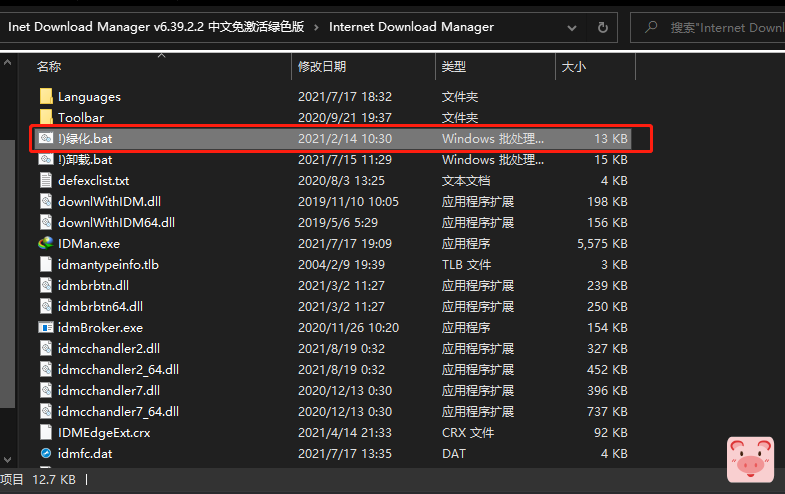Click the 5,575 KB size cell
The image size is (785, 494).
click(602, 244)
